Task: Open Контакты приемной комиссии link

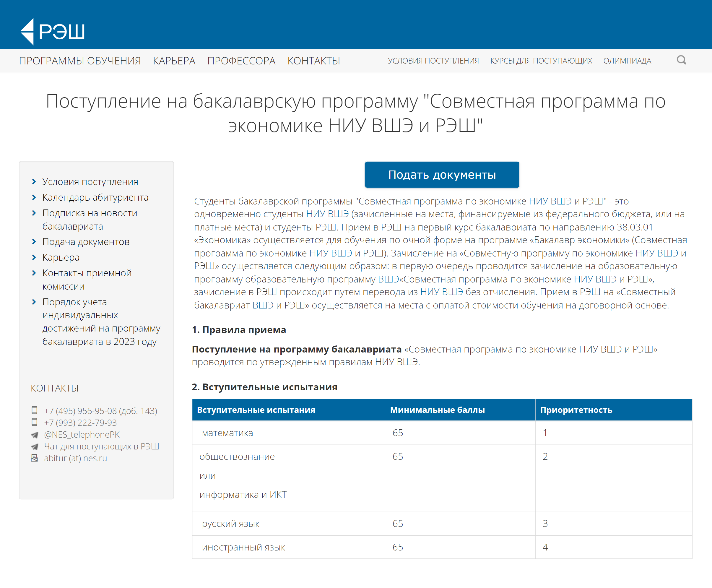Action: click(x=87, y=280)
